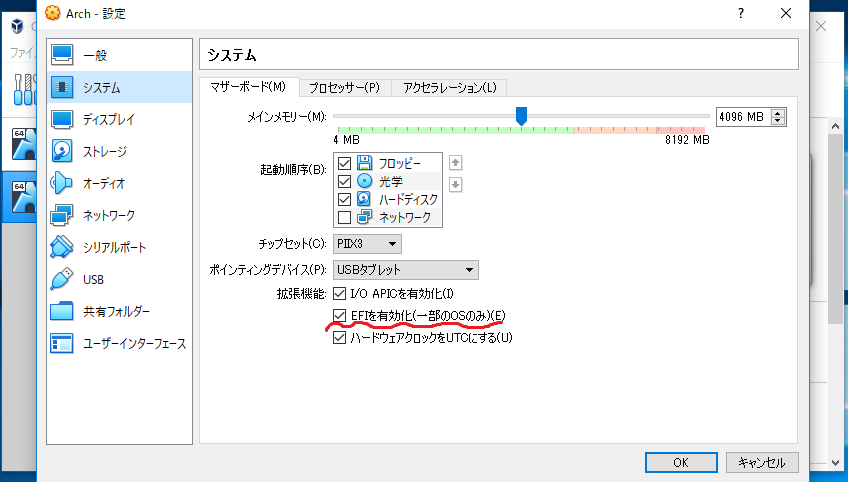
Task: Toggle ハードウェアクロックをUTCにする checkbox
Action: tap(339, 338)
